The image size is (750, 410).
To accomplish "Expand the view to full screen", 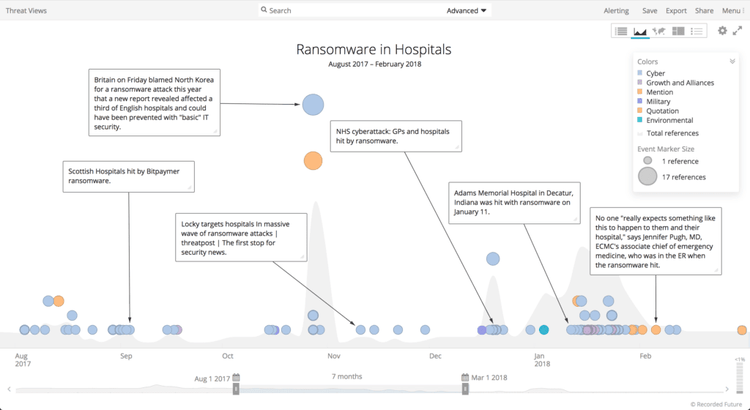I will (x=738, y=31).
